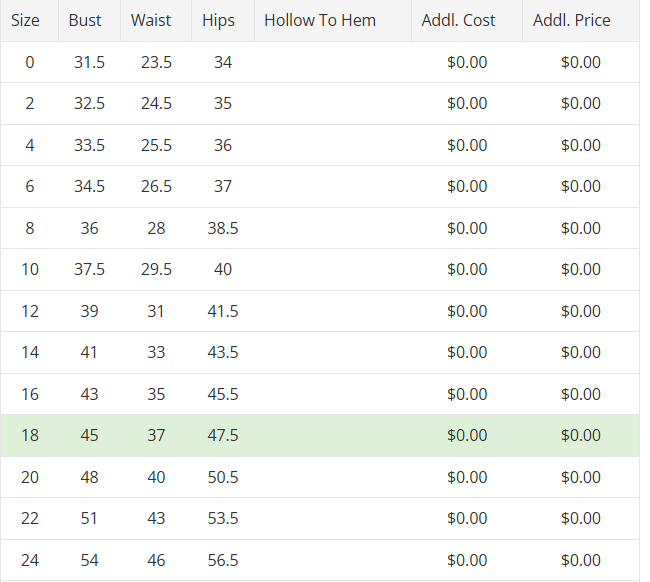Click Hollow To Hem cell for size 8
Image resolution: width=650 pixels, height=582 pixels.
tap(332, 228)
